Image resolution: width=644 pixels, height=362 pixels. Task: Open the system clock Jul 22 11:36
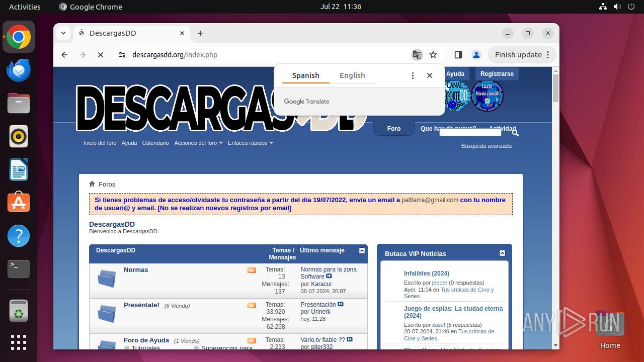pos(341,7)
